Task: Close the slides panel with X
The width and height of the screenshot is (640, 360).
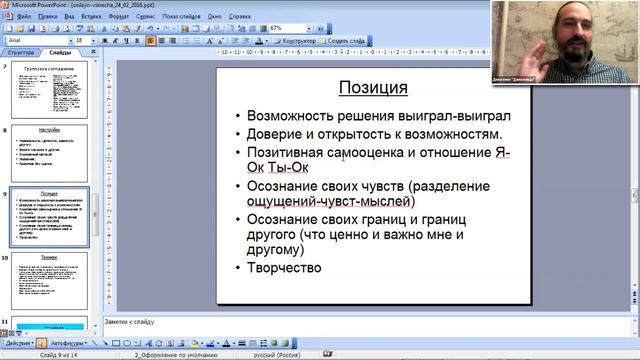Action: (x=93, y=52)
